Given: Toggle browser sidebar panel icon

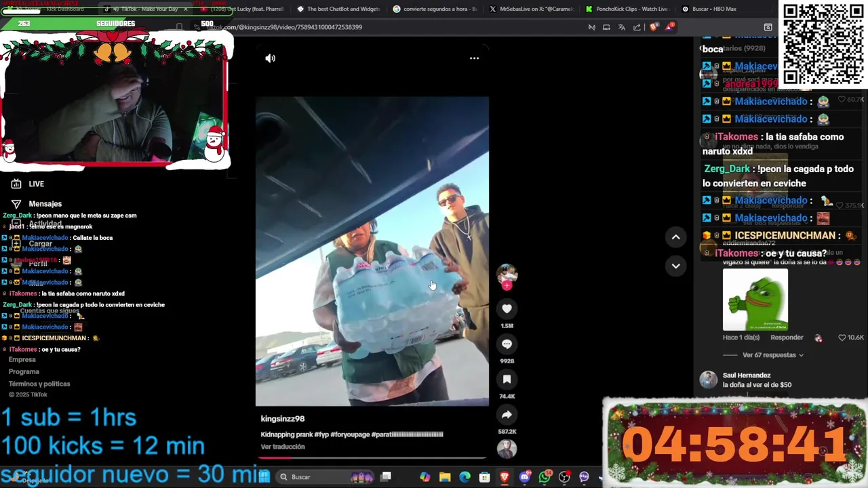Looking at the screenshot, I should [x=768, y=27].
